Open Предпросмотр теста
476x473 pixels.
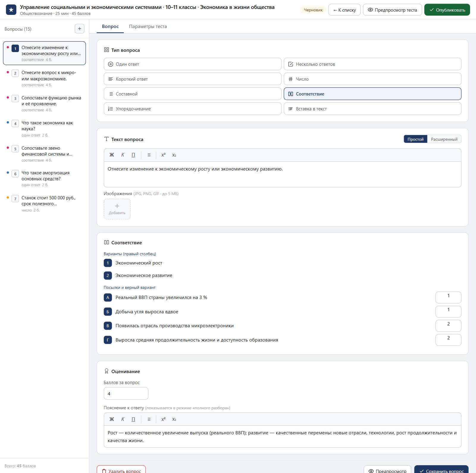point(392,10)
